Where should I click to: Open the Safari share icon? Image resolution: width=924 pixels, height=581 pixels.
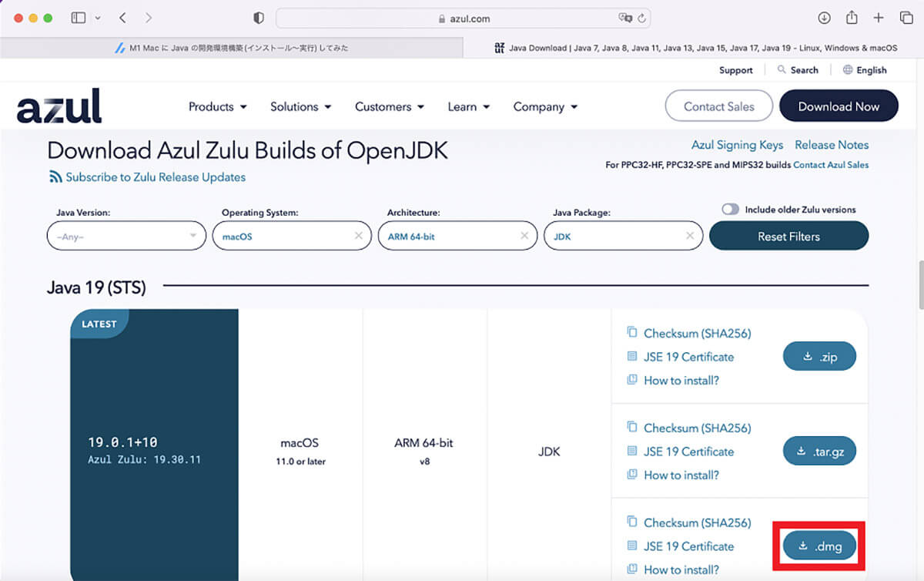pyautogui.click(x=852, y=17)
